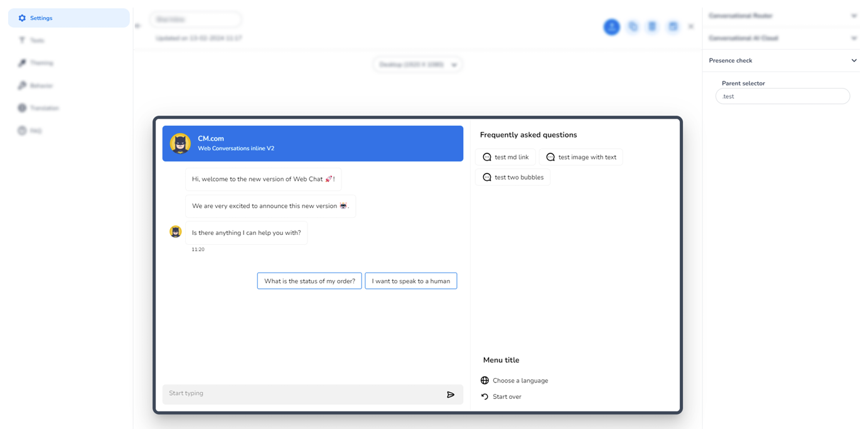Open the Theming section in sidebar
Screen dimensions: 868x429
41,63
